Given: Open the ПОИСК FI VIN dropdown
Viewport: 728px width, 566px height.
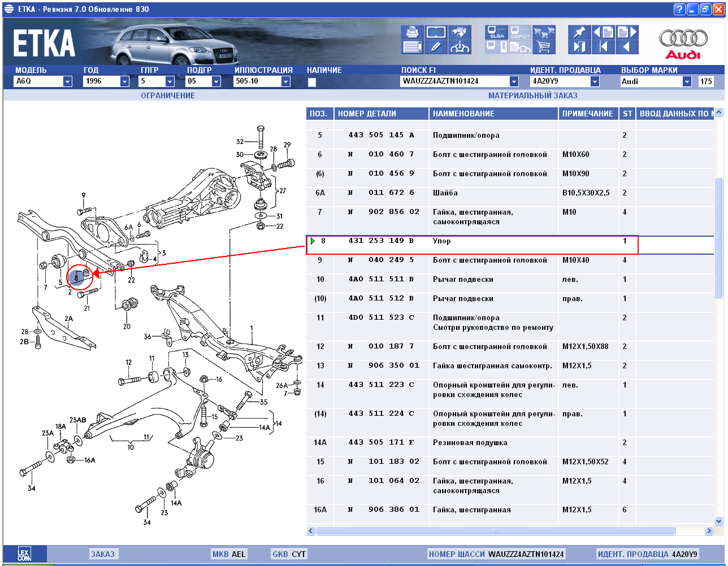Looking at the screenshot, I should pyautogui.click(x=514, y=81).
